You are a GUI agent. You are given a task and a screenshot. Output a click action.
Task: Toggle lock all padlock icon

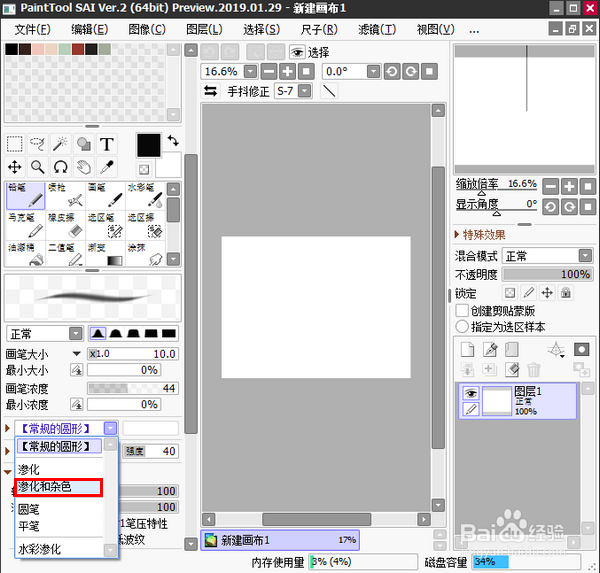(x=566, y=293)
